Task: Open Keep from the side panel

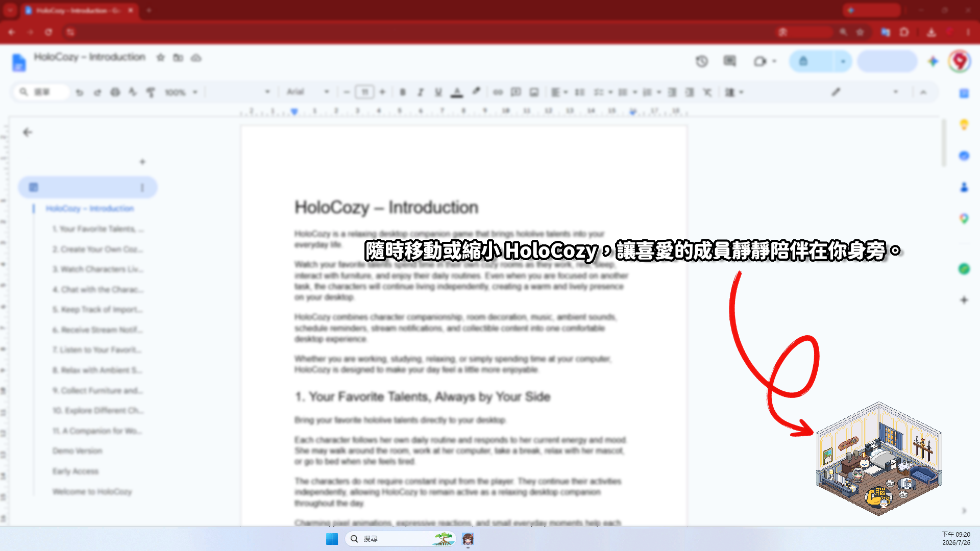Action: click(x=964, y=124)
